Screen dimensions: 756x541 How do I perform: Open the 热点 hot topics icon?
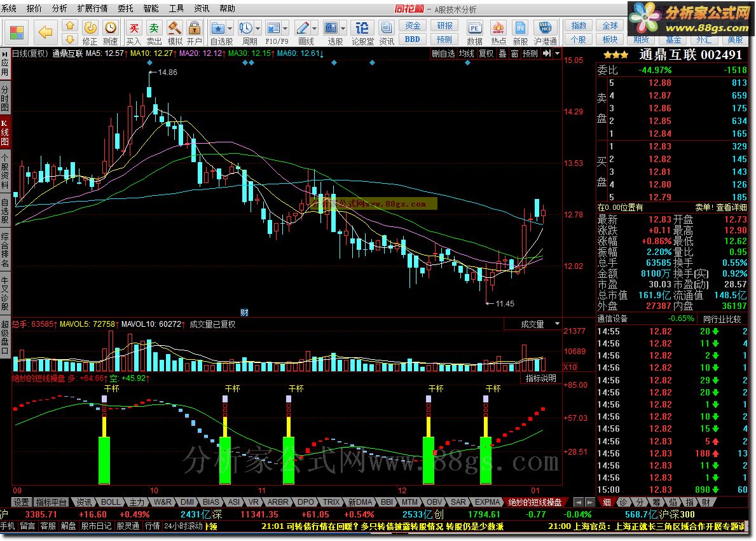498,33
